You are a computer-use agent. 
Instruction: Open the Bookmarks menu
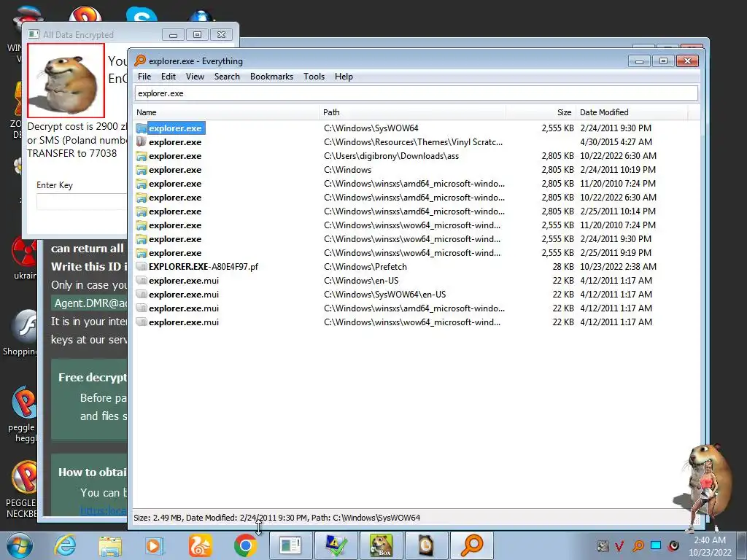click(x=271, y=77)
